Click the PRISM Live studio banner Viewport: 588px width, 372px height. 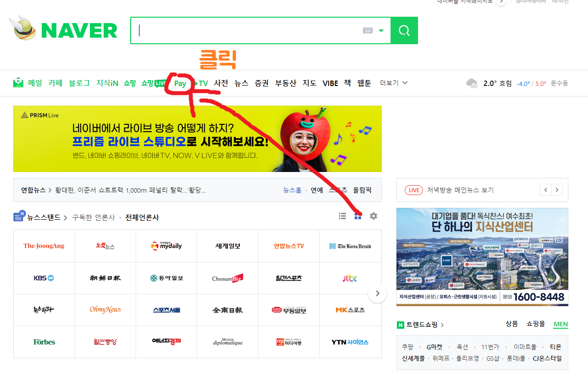pyautogui.click(x=197, y=139)
